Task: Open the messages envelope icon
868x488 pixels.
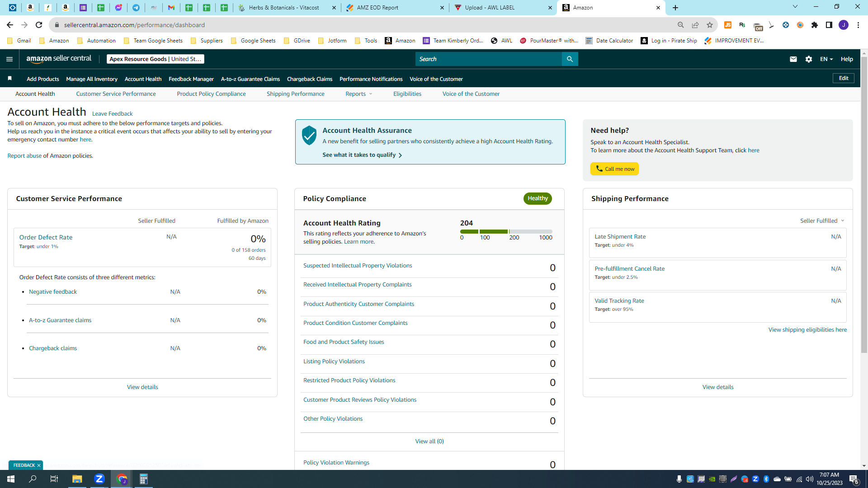Action: [x=793, y=59]
